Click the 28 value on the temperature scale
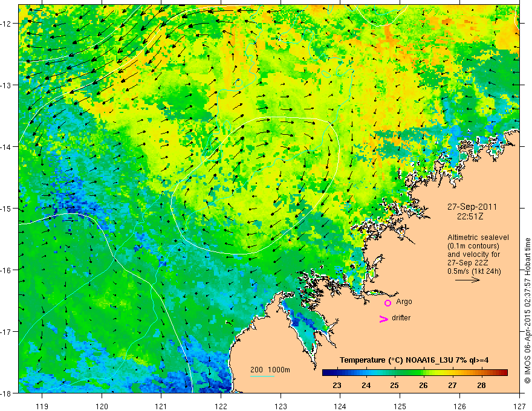 pos(481,385)
